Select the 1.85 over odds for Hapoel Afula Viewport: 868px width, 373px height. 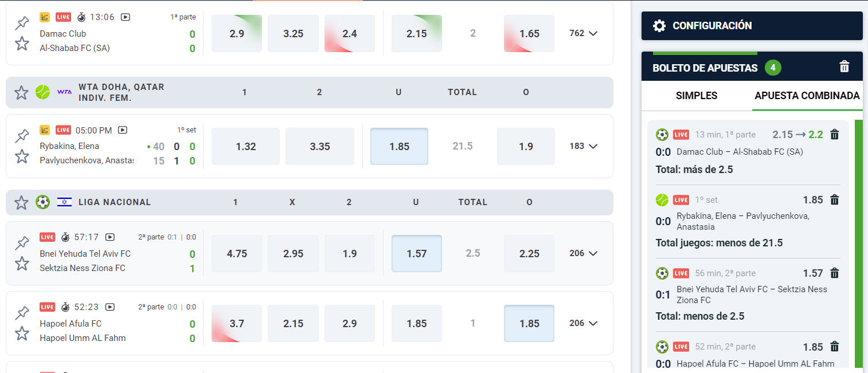click(x=529, y=323)
